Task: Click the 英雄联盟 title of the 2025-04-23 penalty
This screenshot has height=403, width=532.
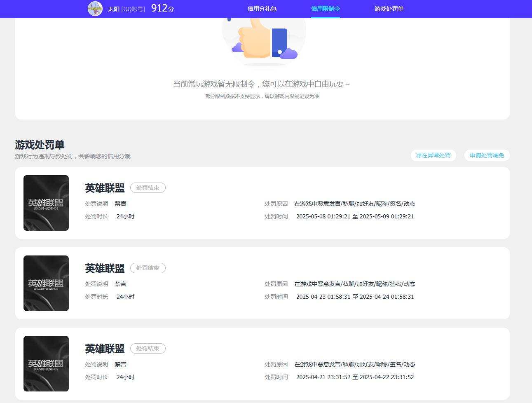Action: pyautogui.click(x=105, y=268)
